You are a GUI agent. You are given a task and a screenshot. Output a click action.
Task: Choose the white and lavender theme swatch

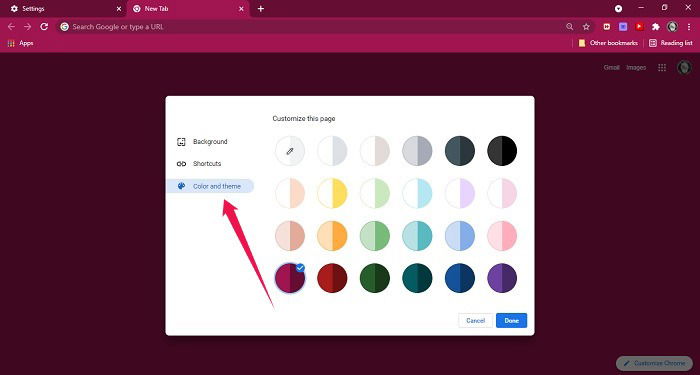click(x=460, y=193)
